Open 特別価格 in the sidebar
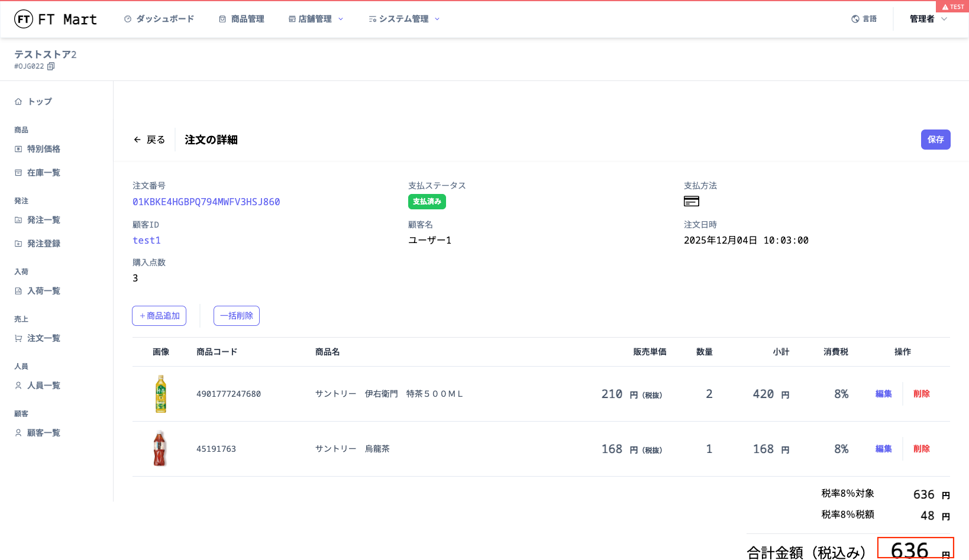Image resolution: width=969 pixels, height=560 pixels. pos(38,149)
